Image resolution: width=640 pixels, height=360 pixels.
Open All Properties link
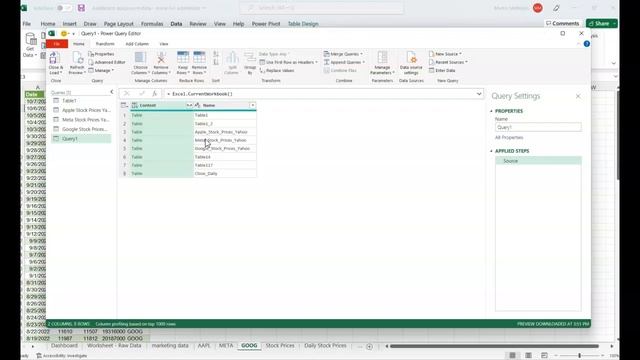click(509, 138)
